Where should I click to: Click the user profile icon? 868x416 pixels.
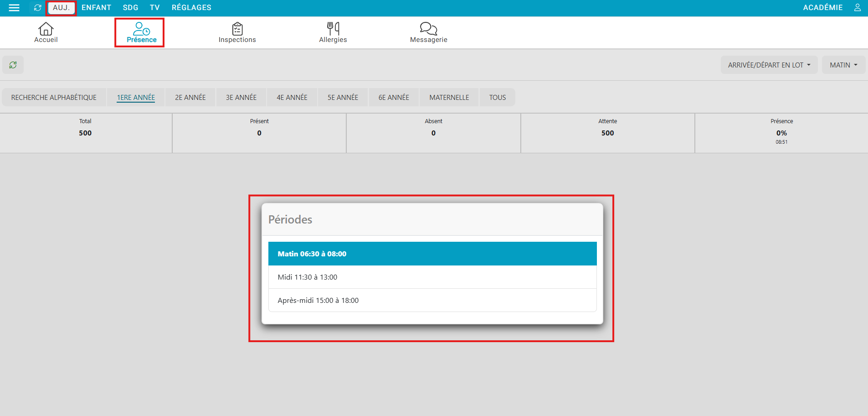tap(857, 8)
